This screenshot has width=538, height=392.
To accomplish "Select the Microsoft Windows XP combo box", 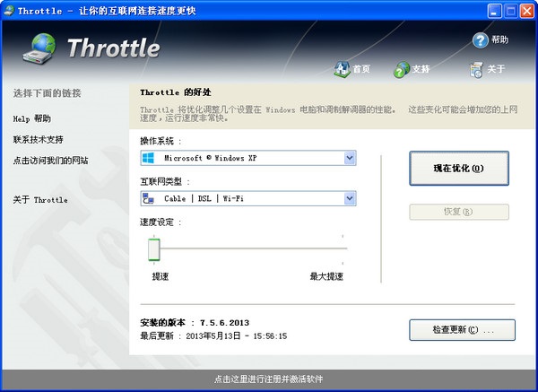I will (x=248, y=158).
